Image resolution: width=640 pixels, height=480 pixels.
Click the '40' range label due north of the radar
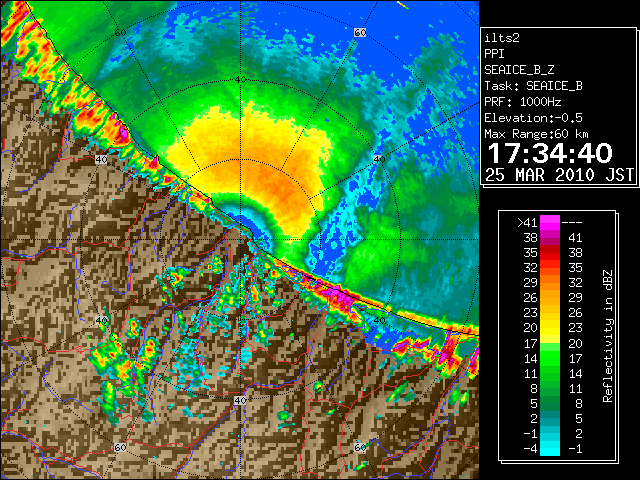pyautogui.click(x=240, y=80)
